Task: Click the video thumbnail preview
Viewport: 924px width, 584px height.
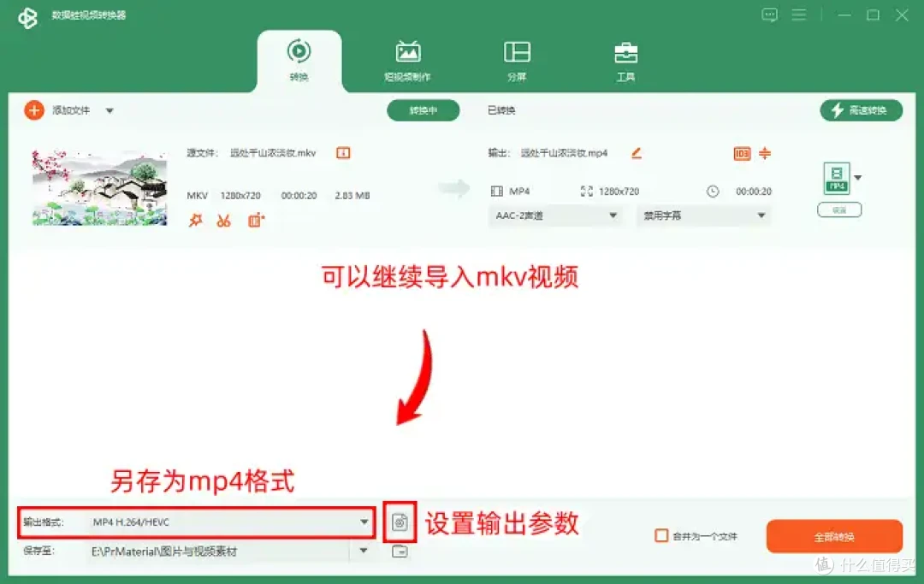Action: click(99, 188)
